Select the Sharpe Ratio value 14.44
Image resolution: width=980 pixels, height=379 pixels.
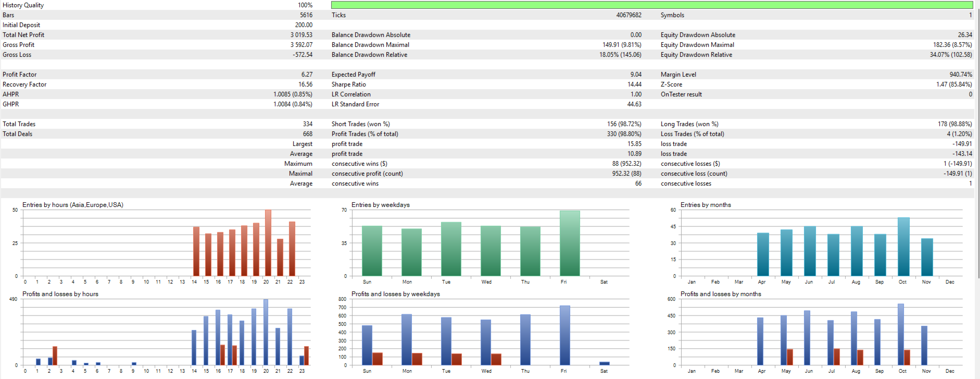634,84
